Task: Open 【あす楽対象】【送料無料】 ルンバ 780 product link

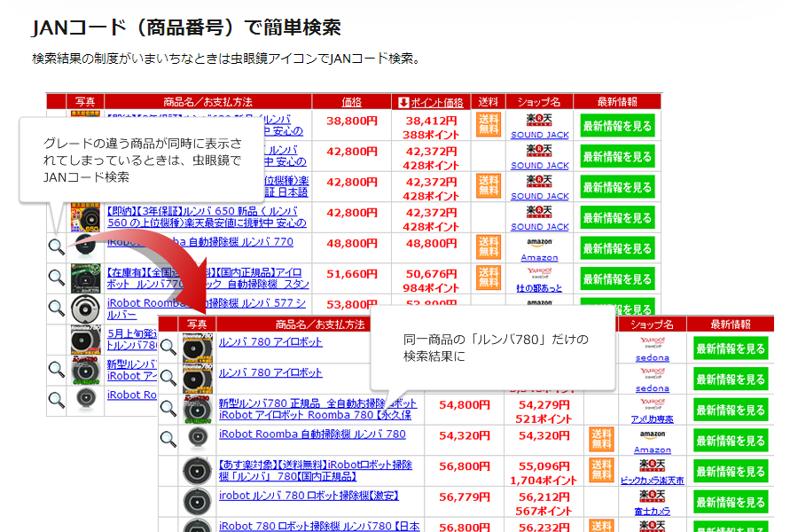Action: (316, 471)
